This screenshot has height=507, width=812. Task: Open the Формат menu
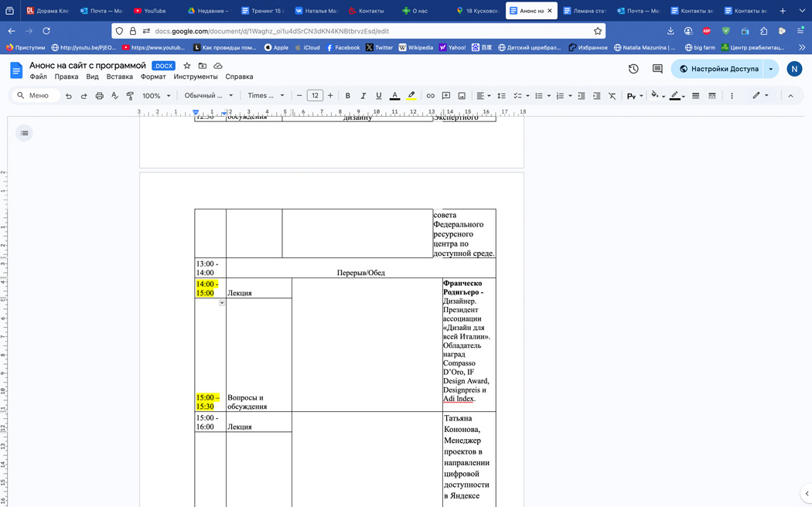point(153,77)
